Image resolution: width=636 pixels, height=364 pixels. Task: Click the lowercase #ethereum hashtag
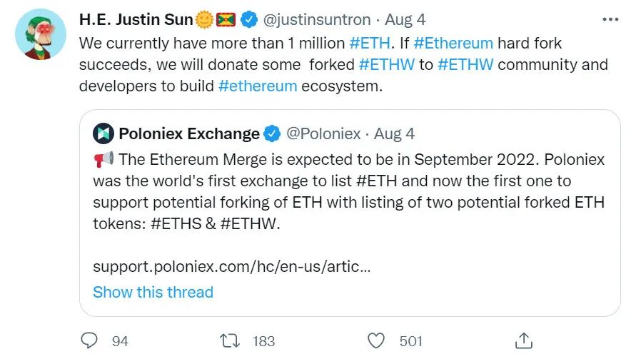[x=258, y=86]
